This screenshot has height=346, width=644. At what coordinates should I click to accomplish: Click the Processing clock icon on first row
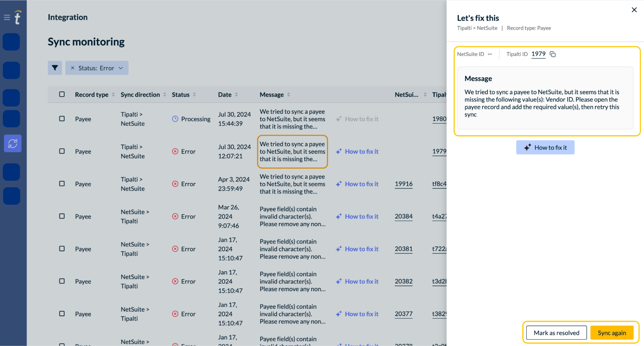click(175, 119)
